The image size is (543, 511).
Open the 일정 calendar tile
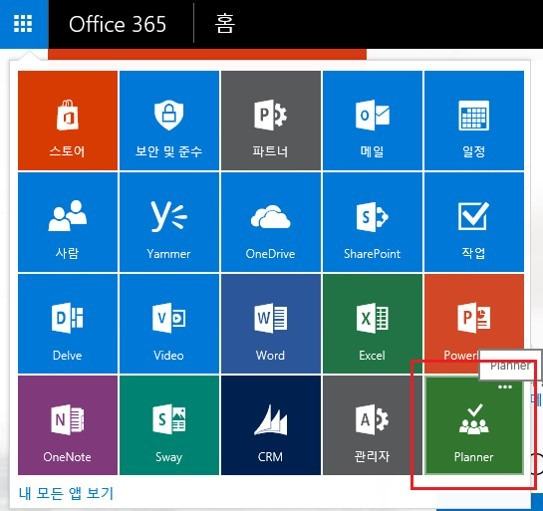click(x=474, y=120)
